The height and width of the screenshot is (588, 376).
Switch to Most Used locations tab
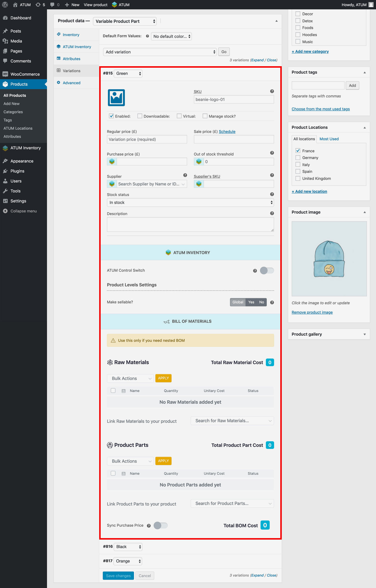(x=329, y=139)
